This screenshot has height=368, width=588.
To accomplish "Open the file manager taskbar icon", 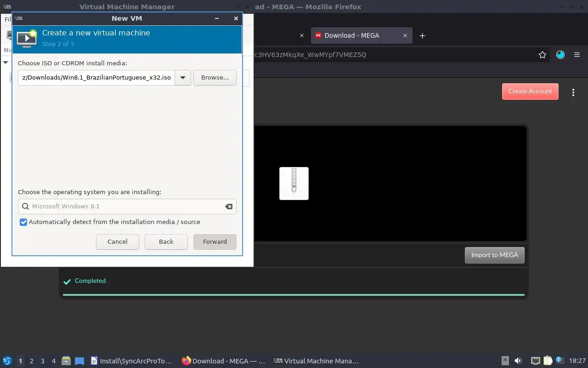I will coord(66,361).
